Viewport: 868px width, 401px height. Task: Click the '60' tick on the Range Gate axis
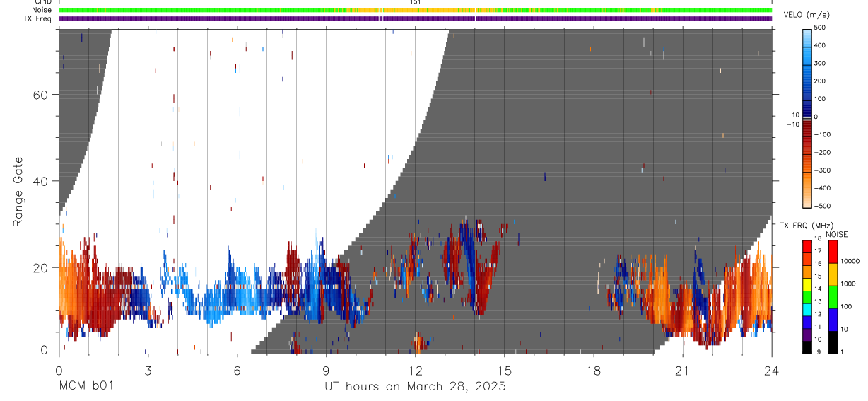[x=42, y=95]
